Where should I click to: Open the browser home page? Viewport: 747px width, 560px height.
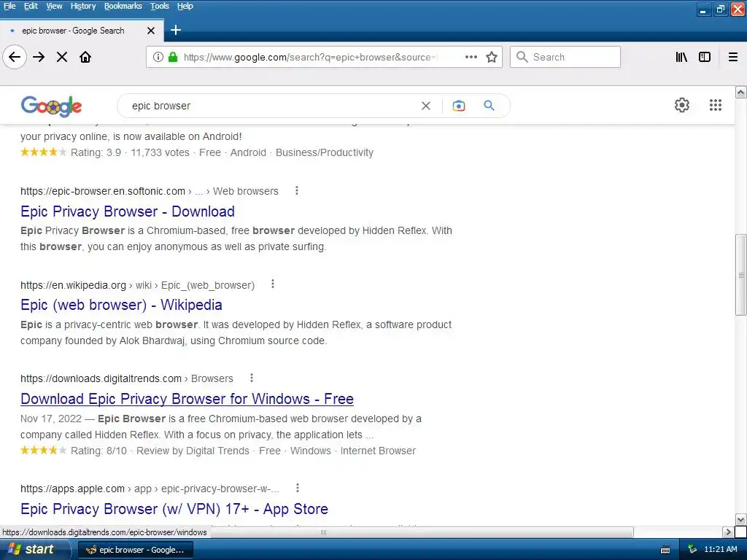[85, 57]
